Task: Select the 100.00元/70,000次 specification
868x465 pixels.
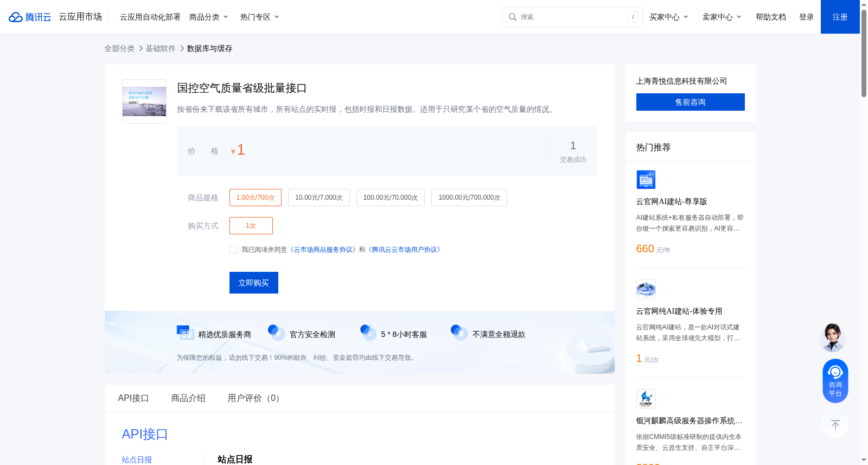Action: [391, 198]
